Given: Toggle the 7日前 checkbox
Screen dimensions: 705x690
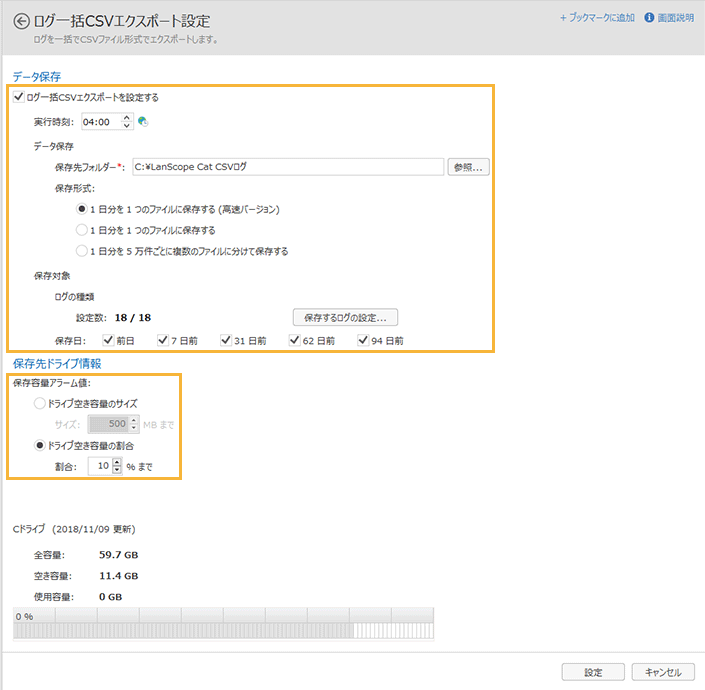Looking at the screenshot, I should pyautogui.click(x=163, y=340).
